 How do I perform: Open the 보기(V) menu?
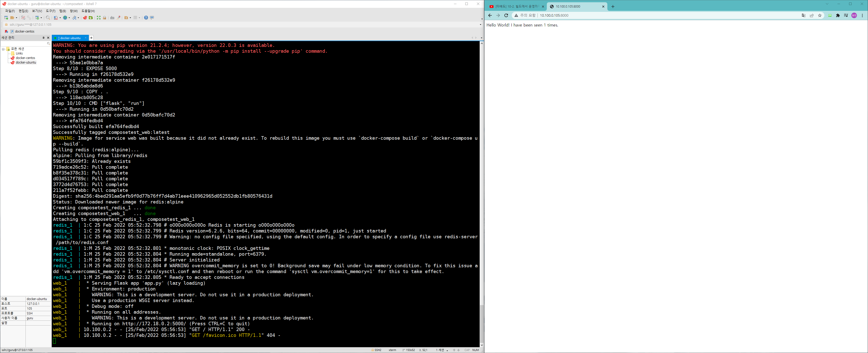coord(37,11)
